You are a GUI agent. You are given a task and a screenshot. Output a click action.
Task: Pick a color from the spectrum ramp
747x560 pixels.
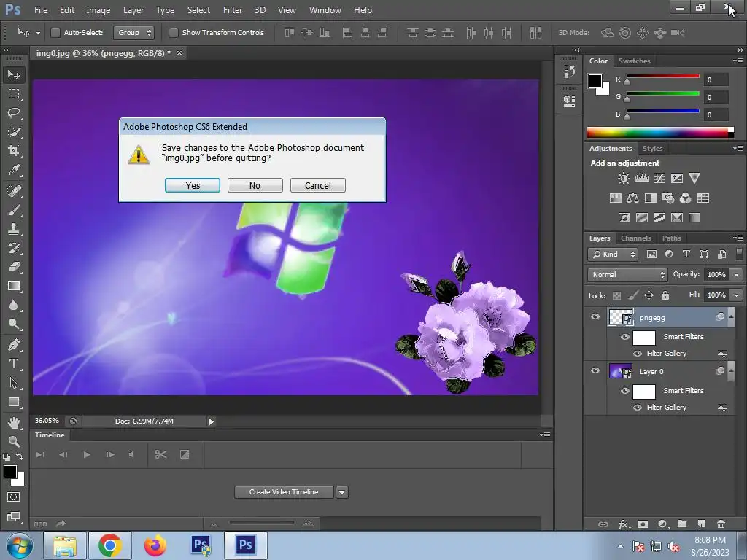(659, 133)
